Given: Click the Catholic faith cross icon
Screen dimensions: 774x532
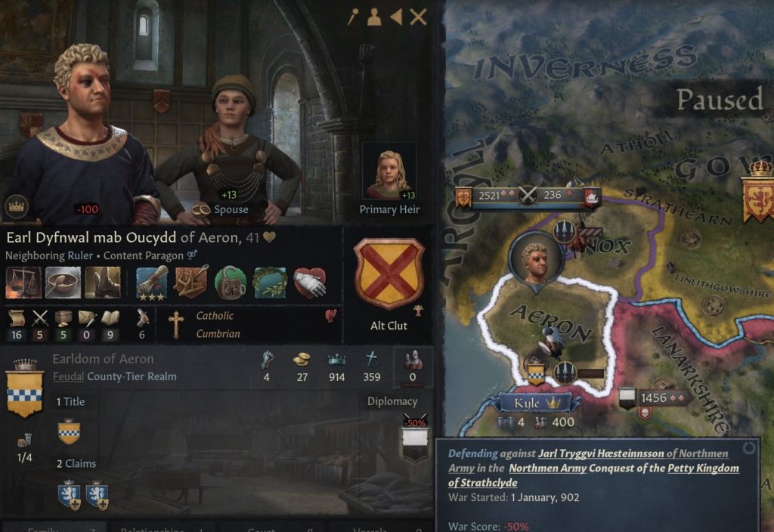Looking at the screenshot, I should click(x=175, y=325).
